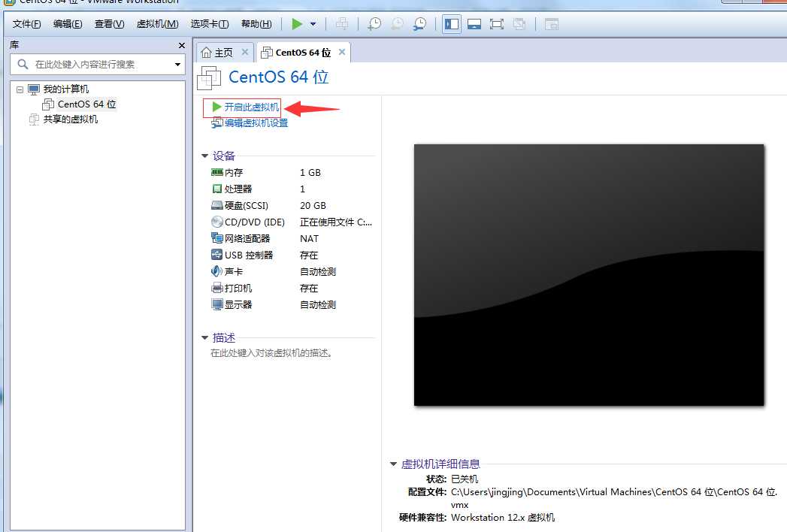Open the 选项卡(T) menu
787x532 pixels.
tap(209, 24)
